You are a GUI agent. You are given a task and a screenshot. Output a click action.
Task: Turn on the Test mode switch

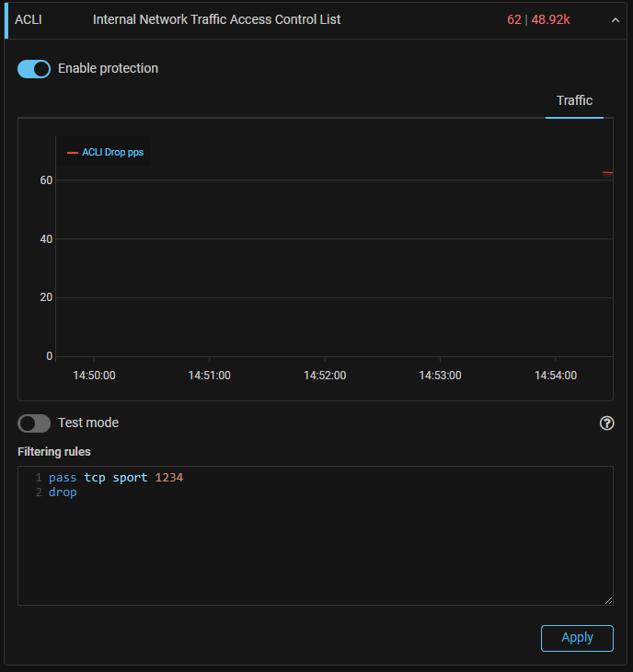click(x=34, y=423)
